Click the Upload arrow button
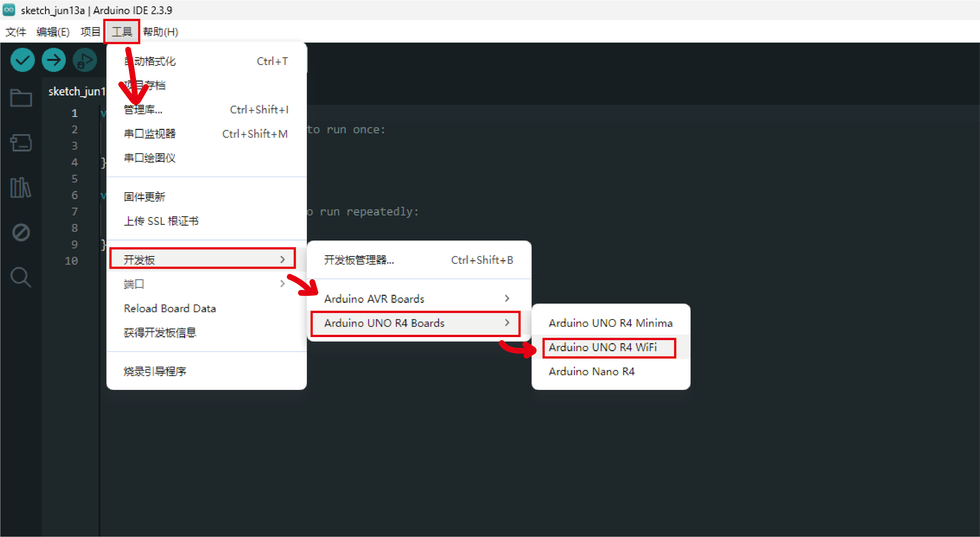Screen dimensions: 980x537 point(54,60)
